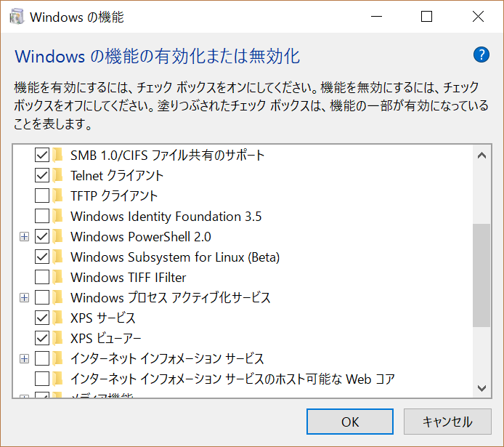Click folder icon beside Windows Subsystem for Linux

58,257
